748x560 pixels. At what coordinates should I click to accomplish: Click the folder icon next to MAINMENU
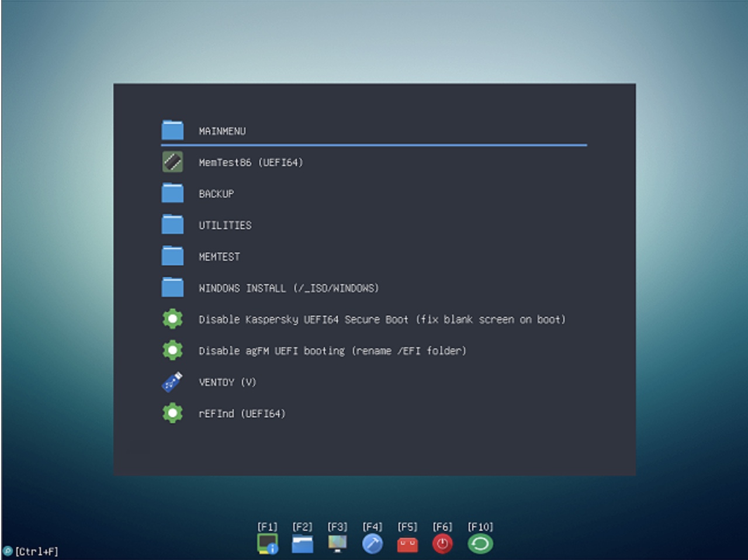pos(172,130)
